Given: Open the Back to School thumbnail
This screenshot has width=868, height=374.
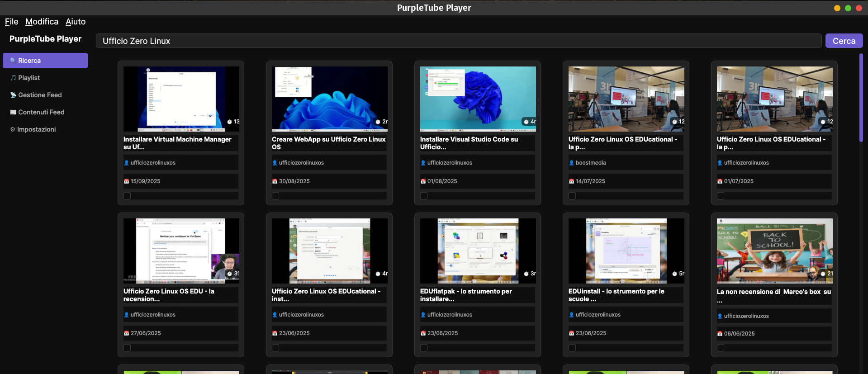Looking at the screenshot, I should (x=775, y=251).
